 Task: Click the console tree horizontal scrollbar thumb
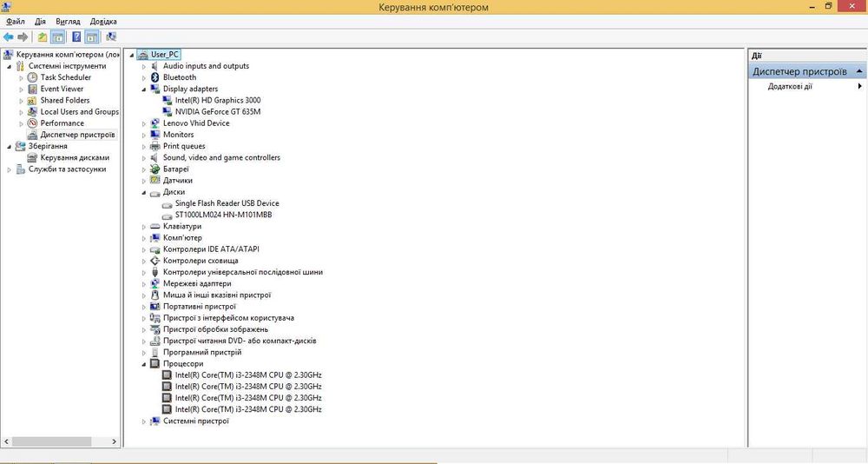coord(51,441)
